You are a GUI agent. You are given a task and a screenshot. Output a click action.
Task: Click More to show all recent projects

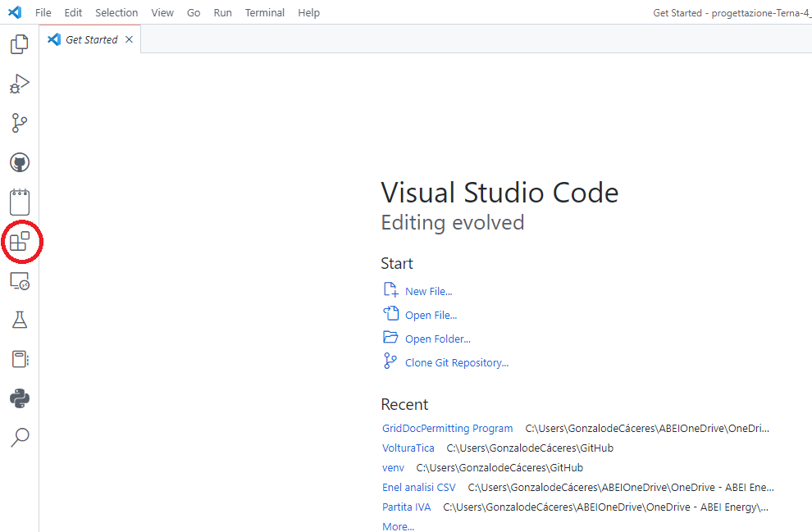coord(398,526)
